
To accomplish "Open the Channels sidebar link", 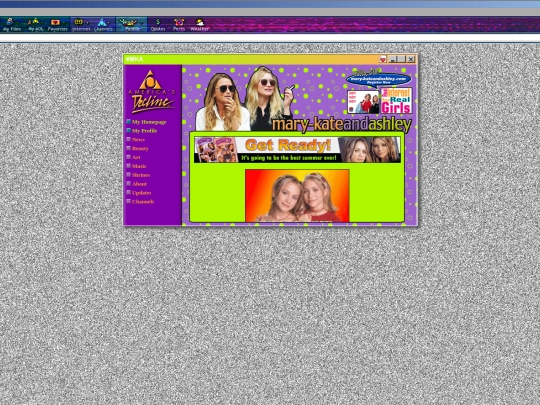I will click(143, 202).
